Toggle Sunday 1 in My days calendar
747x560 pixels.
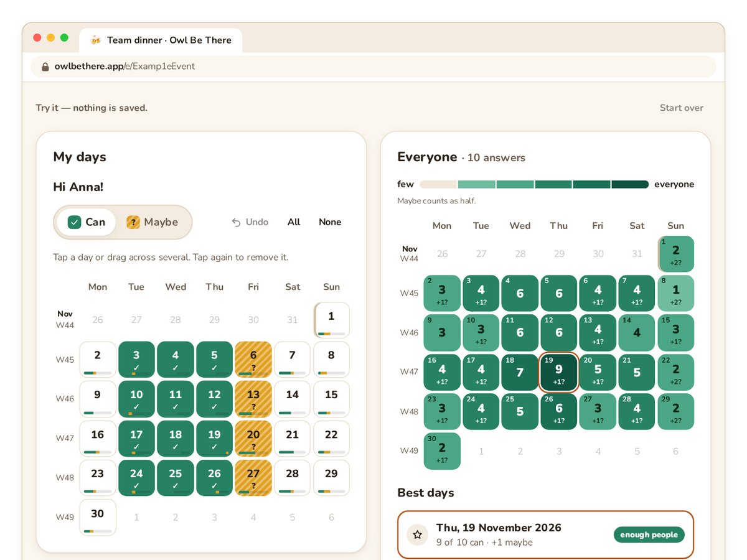(x=332, y=320)
